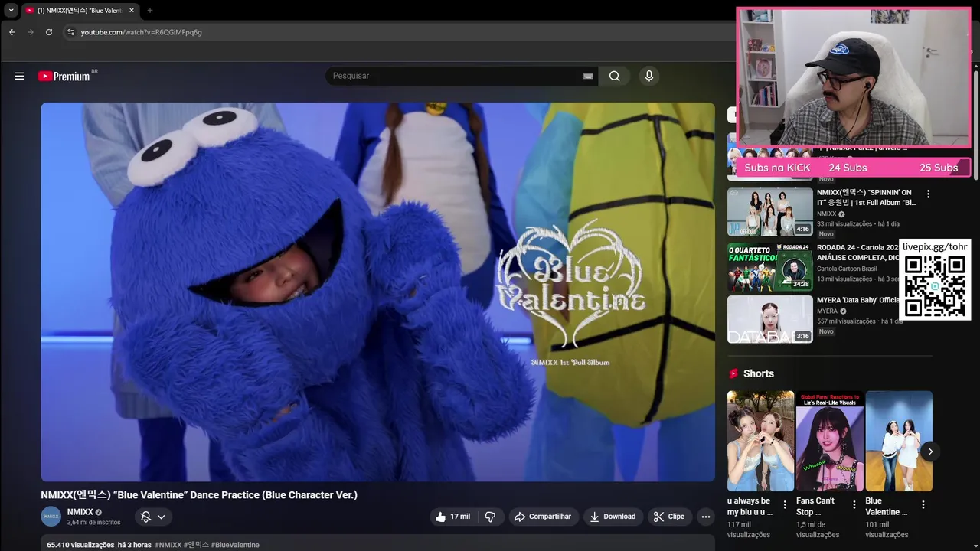Open the tab search dropdown arrow
The width and height of the screenshot is (980, 551).
(11, 11)
